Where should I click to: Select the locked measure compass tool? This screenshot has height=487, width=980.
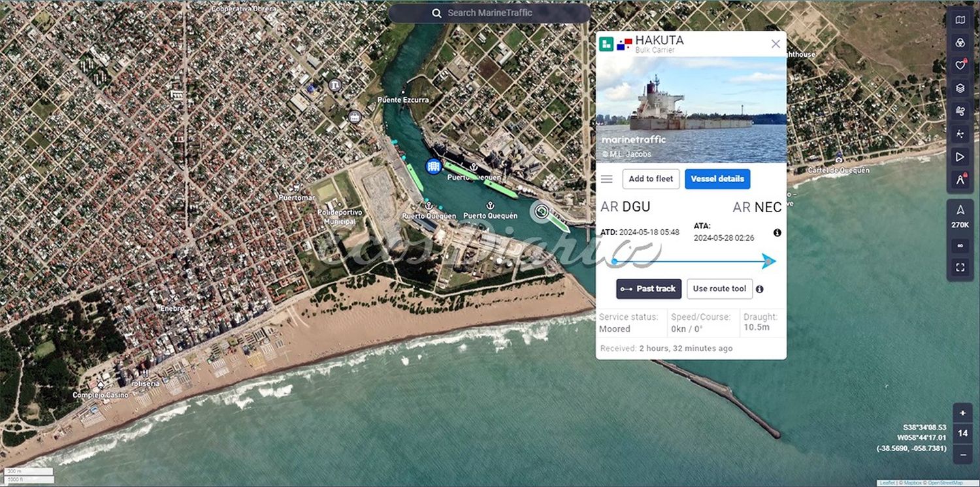960,180
